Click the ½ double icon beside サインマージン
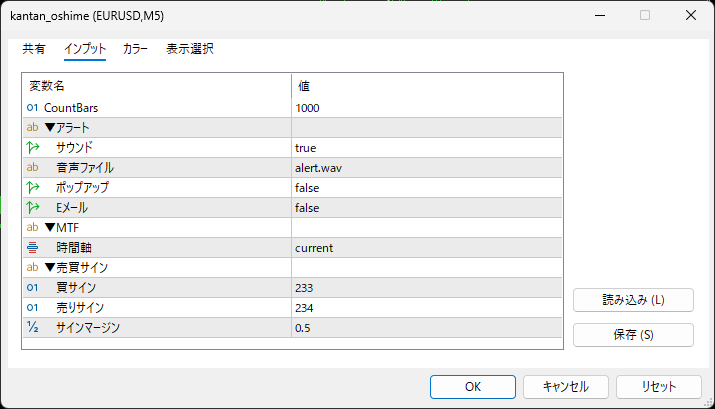Screen dimensions: 715x409 (32, 327)
